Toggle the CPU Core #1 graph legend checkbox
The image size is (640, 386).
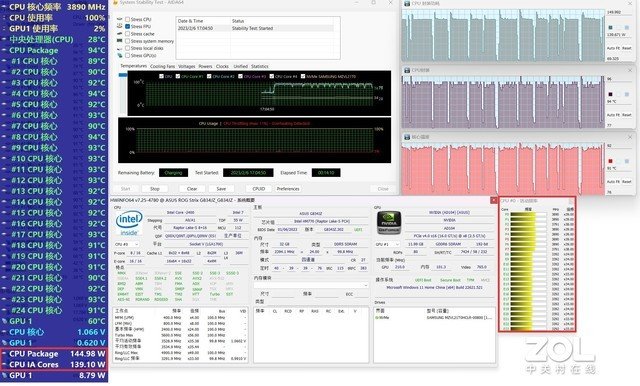[178, 76]
